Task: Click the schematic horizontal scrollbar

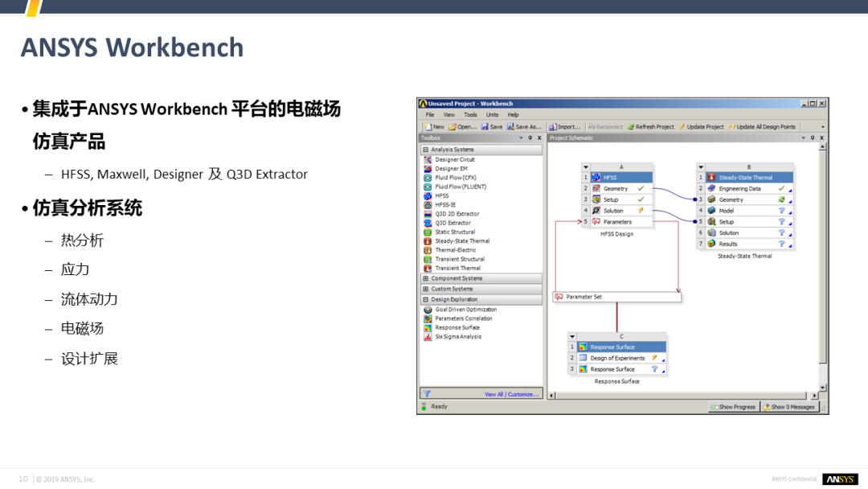Action: point(682,396)
